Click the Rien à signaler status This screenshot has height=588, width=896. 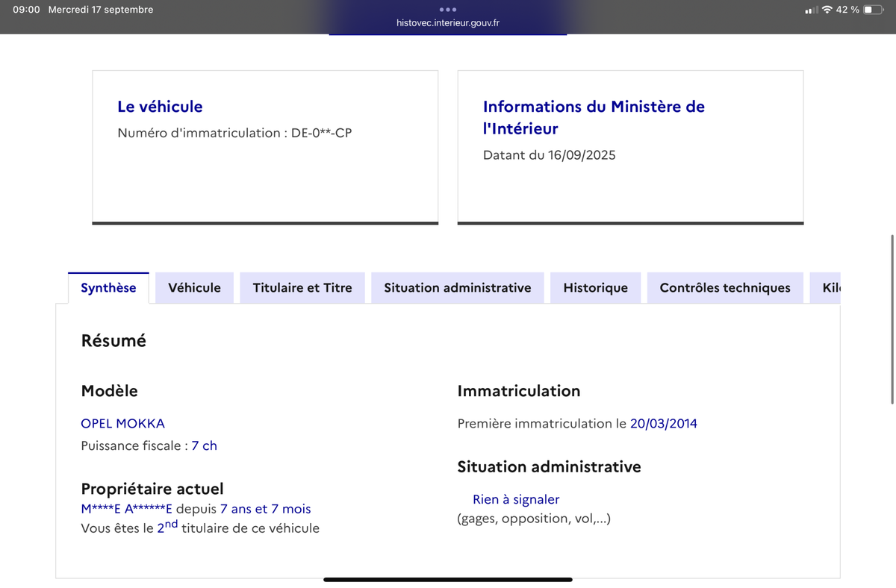click(516, 500)
